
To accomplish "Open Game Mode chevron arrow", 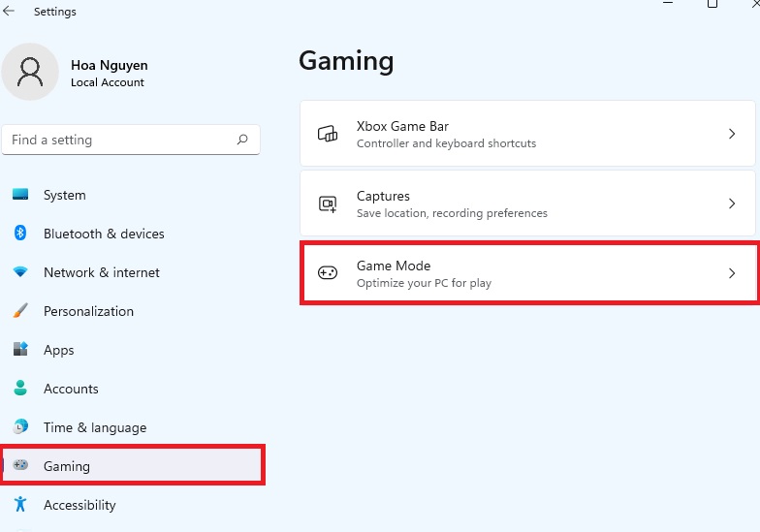I will tap(732, 273).
